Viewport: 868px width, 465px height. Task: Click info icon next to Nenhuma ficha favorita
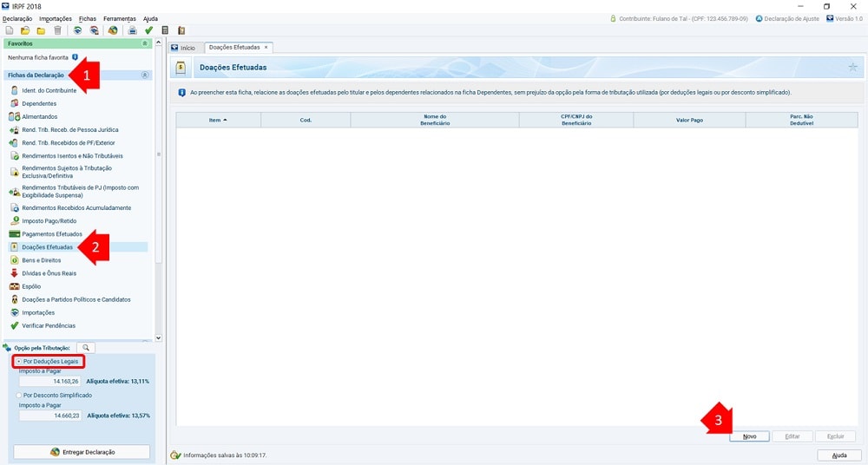click(x=76, y=57)
